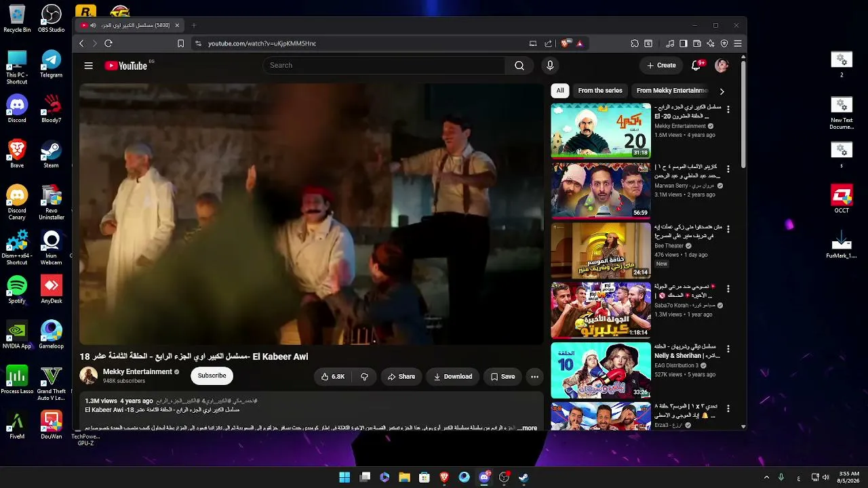
Task: Start voice search with the microphone
Action: click(550, 66)
